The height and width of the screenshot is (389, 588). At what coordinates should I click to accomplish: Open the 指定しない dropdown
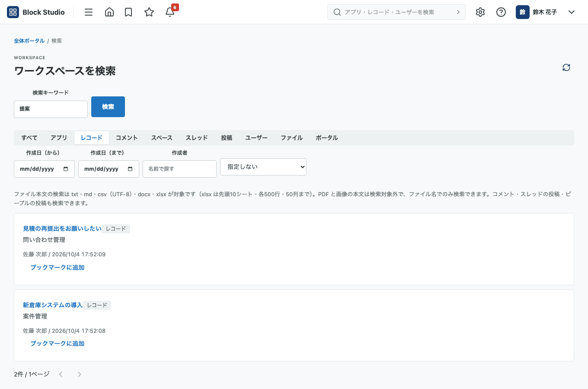[263, 167]
